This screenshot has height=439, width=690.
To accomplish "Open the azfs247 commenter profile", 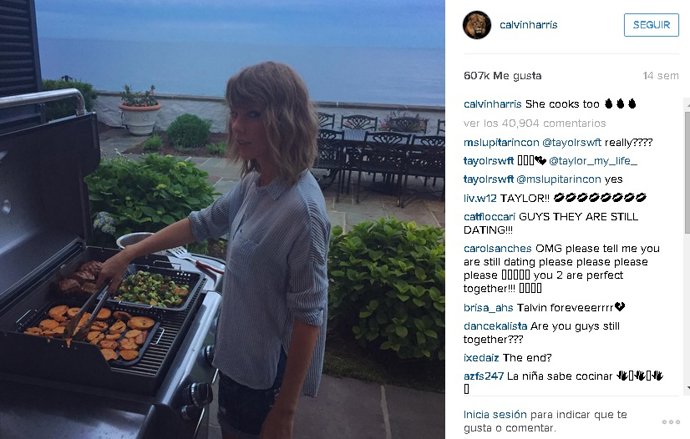I will pos(483,376).
